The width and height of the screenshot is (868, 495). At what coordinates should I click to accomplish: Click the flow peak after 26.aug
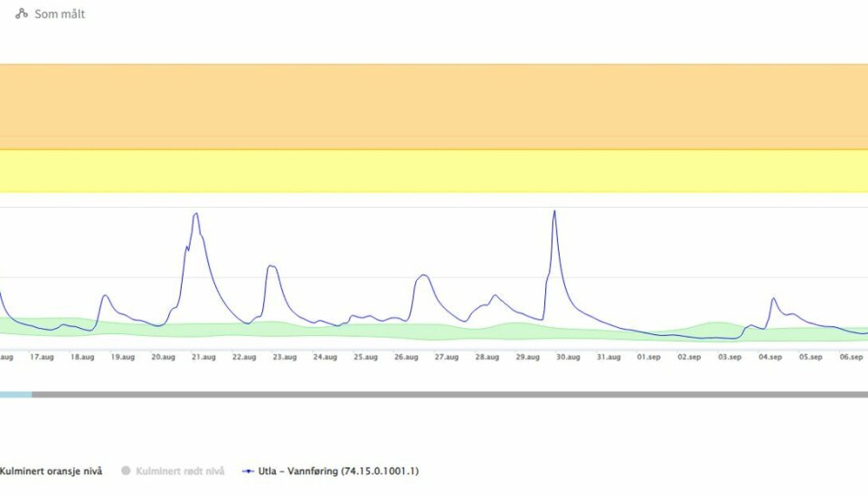422,276
